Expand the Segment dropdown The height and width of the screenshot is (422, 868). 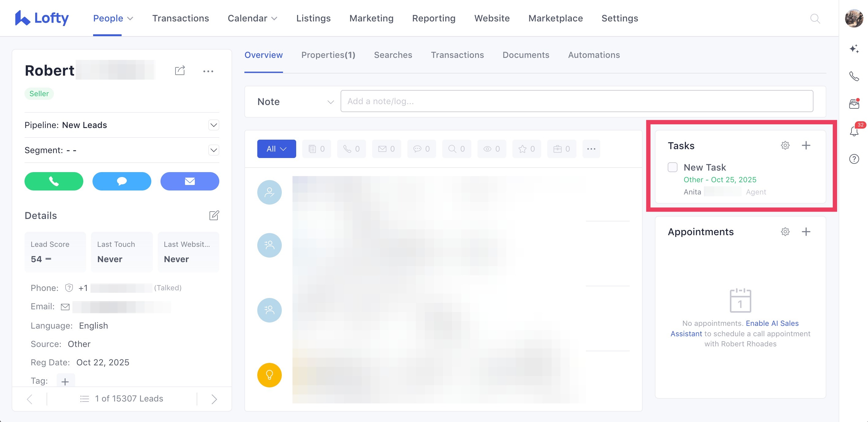213,150
